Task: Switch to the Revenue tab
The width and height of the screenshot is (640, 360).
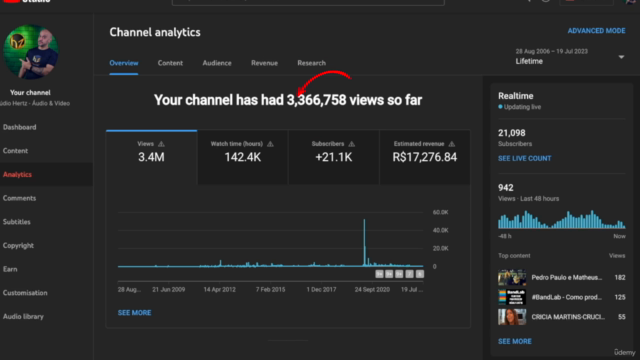Action: coord(264,63)
